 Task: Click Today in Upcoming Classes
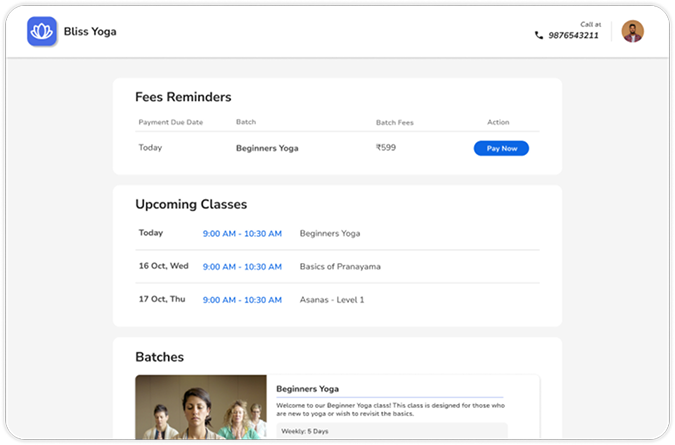(x=151, y=233)
